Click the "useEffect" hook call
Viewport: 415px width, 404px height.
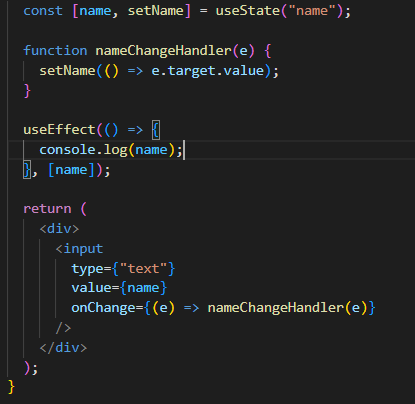click(59, 129)
